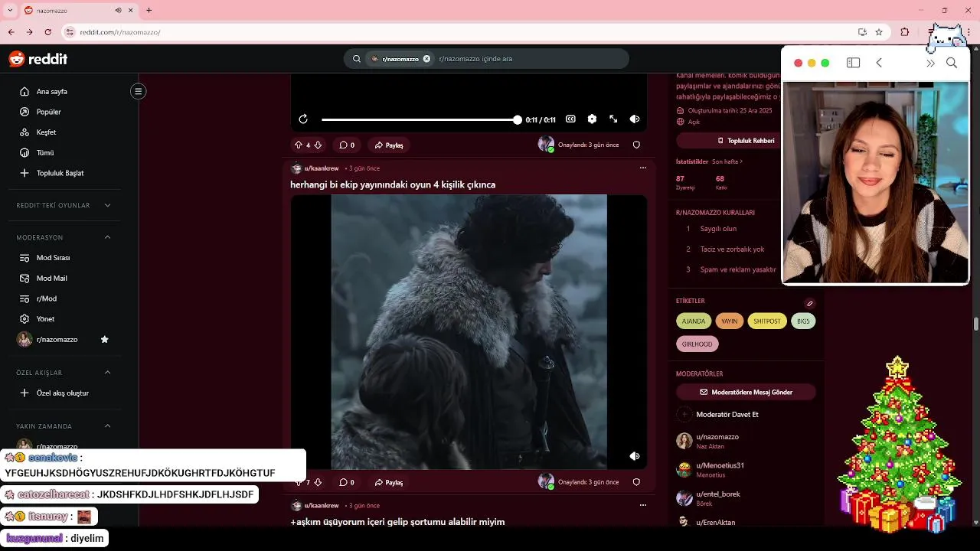The height and width of the screenshot is (551, 980).
Task: Filter by GIRLHOOD flair
Action: tap(697, 344)
